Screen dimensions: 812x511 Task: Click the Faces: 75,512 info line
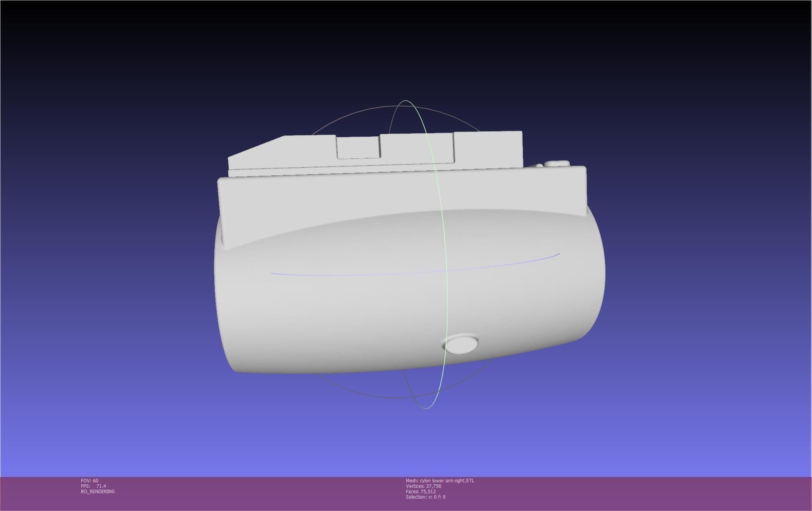pyautogui.click(x=421, y=492)
